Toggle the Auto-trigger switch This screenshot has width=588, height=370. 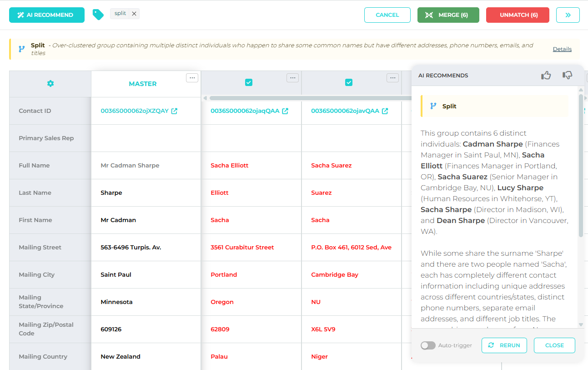(x=428, y=345)
